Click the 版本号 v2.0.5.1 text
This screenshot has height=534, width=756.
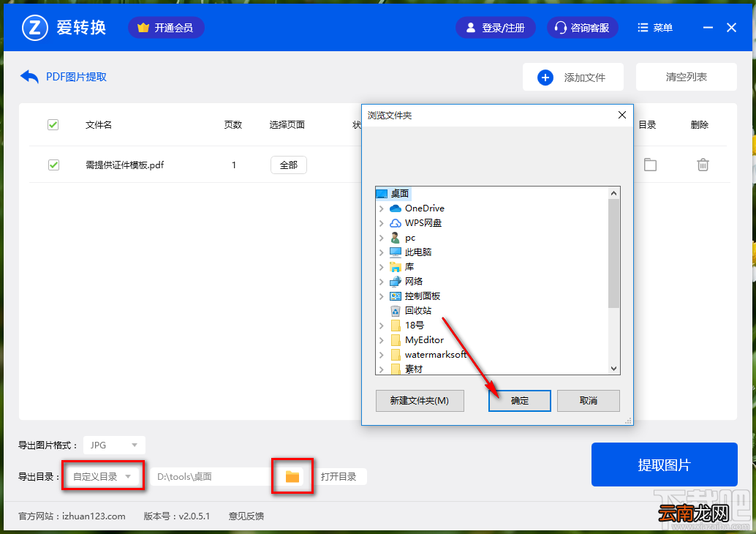177,516
